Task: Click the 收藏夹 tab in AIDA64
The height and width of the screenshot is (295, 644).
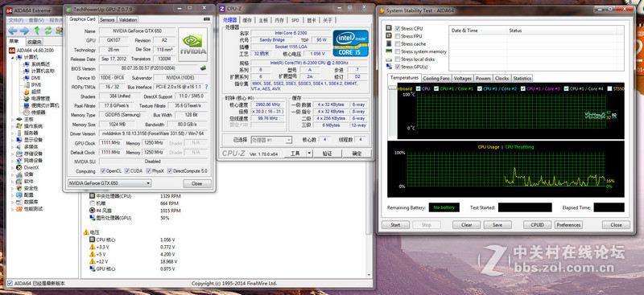Action: (35, 42)
